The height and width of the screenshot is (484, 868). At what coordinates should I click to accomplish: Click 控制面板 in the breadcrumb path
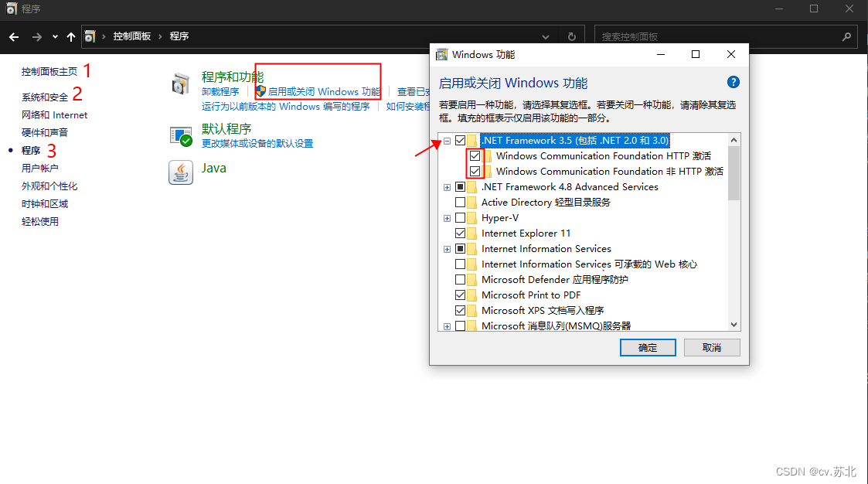[131, 36]
